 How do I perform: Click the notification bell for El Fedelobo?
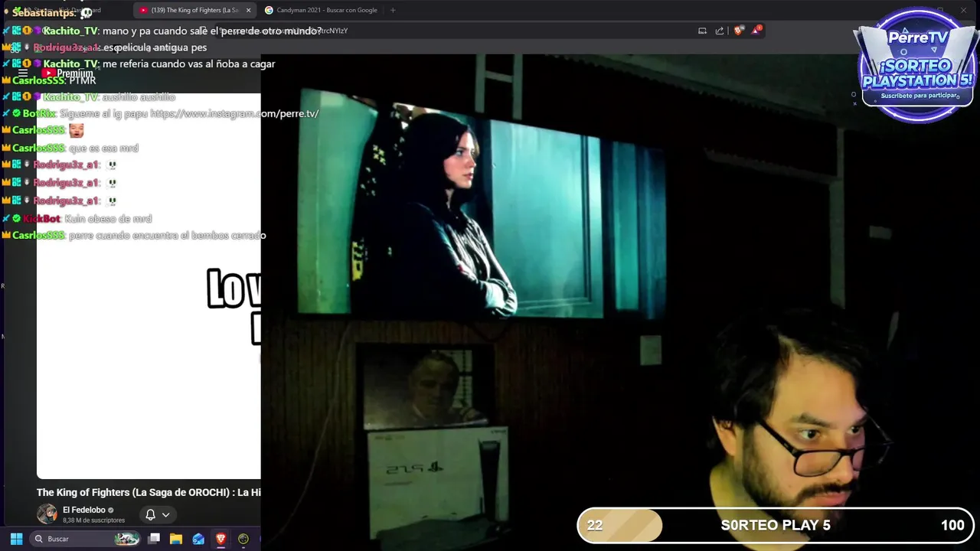(151, 514)
